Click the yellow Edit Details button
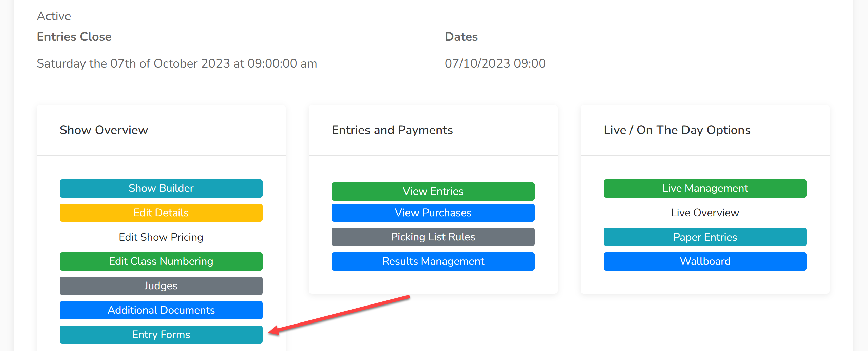This screenshot has height=351, width=868. point(161,213)
